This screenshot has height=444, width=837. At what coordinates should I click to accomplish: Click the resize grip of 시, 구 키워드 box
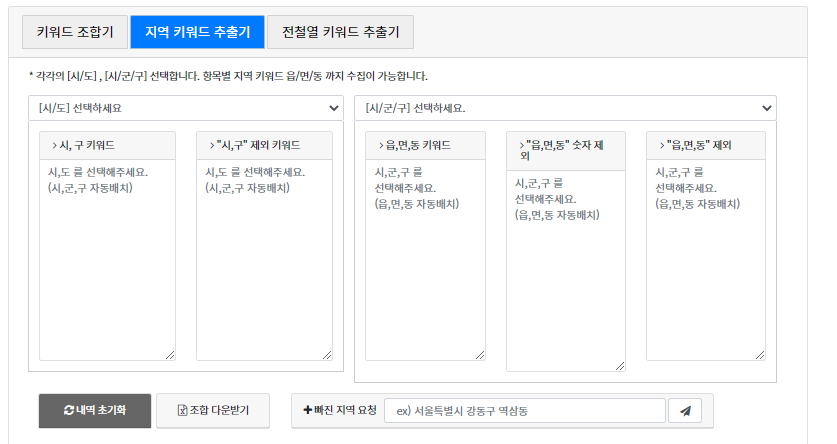[170, 355]
